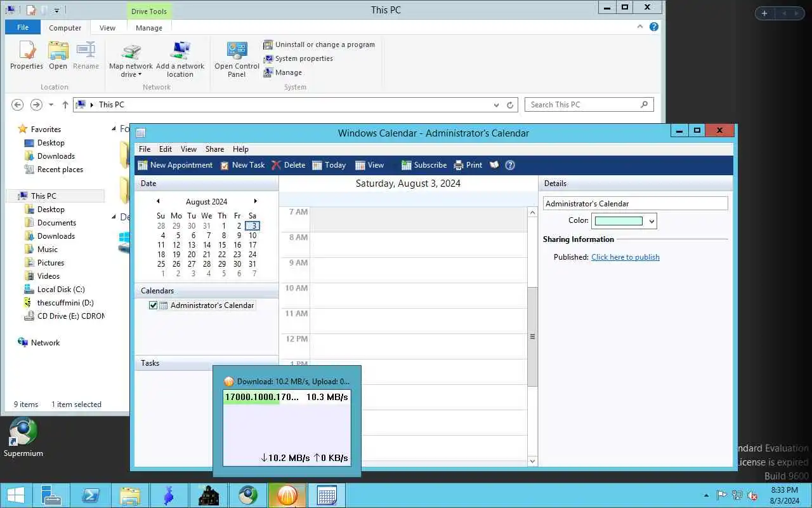Viewport: 812px width, 508px height.
Task: Open the Edit menu in Windows Calendar
Action: tap(166, 149)
